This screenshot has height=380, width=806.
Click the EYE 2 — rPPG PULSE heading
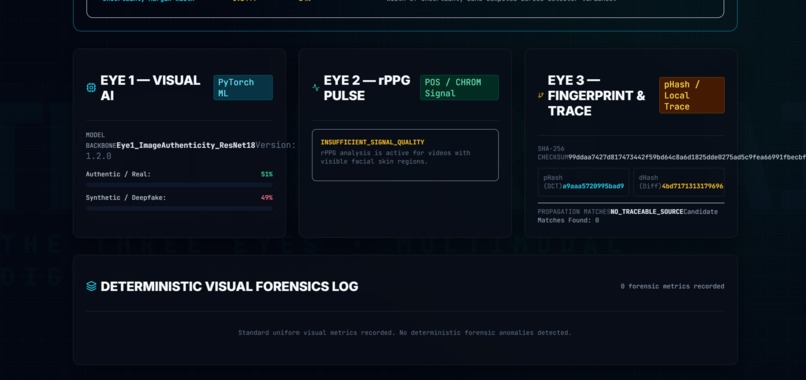367,88
